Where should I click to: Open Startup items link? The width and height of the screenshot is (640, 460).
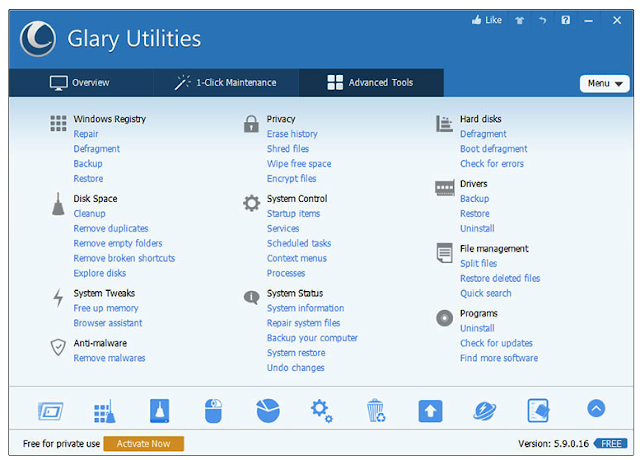(293, 213)
